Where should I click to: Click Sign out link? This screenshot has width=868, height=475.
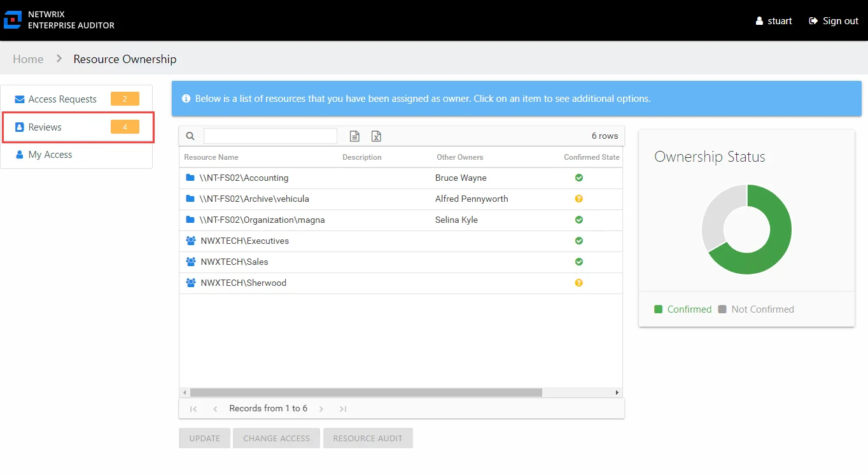pyautogui.click(x=834, y=21)
